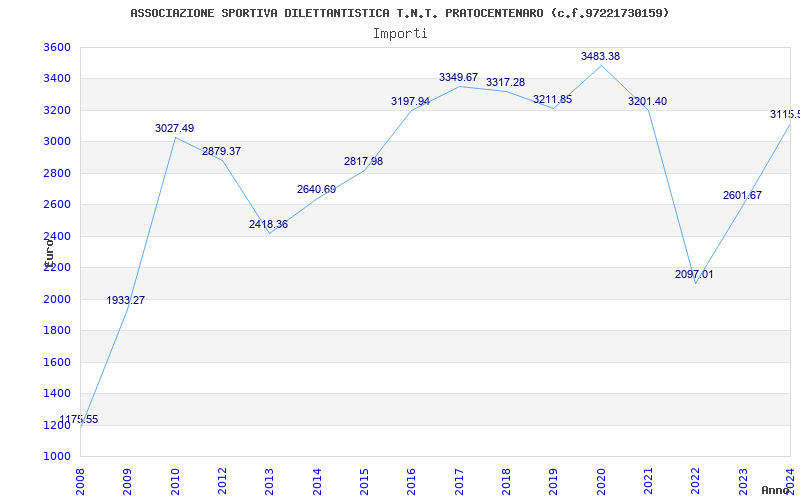This screenshot has height=500, width=800.
Task: Select the data label 3211.85
Action: 553,99
